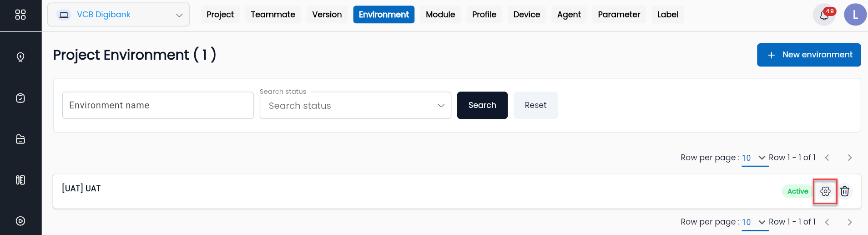The width and height of the screenshot is (868, 235).
Task: Switch to the Teammate tab
Action: [x=273, y=15]
